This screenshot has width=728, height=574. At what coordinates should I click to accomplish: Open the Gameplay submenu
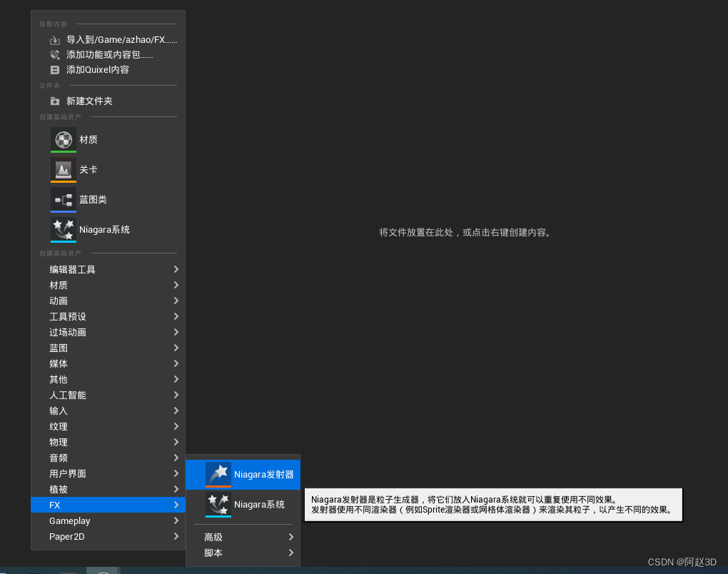click(x=108, y=521)
